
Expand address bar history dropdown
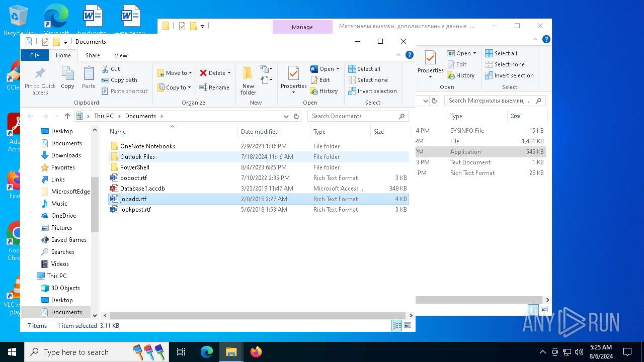(286, 116)
